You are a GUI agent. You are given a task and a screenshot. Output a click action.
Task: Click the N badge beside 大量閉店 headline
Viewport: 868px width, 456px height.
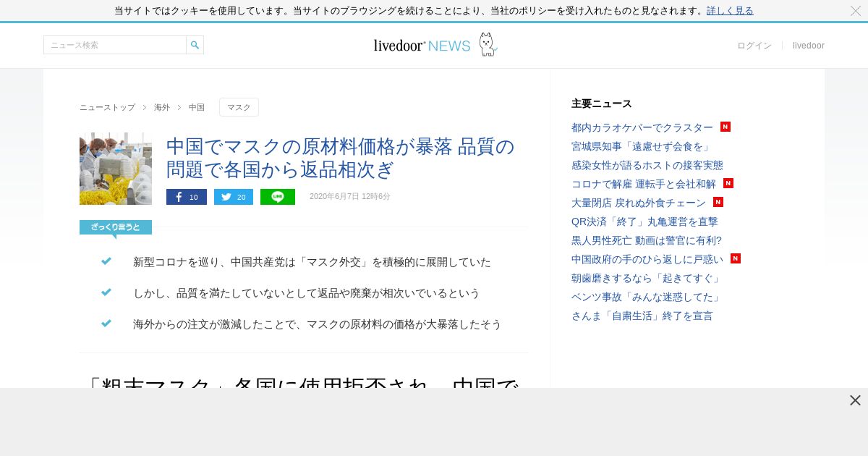coord(718,202)
